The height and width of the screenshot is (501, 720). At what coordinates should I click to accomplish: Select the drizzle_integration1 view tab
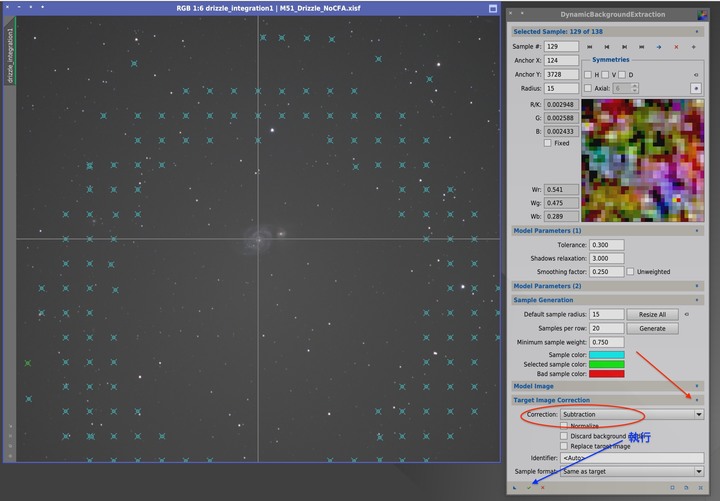pyautogui.click(x=10, y=56)
